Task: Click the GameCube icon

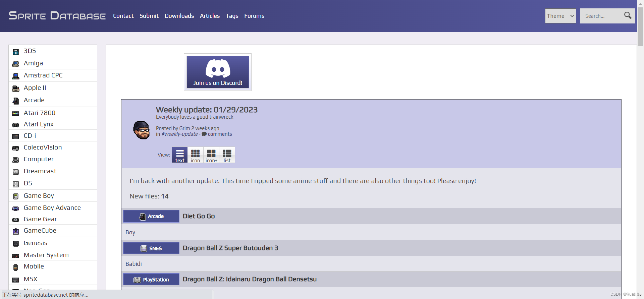Action: [16, 231]
